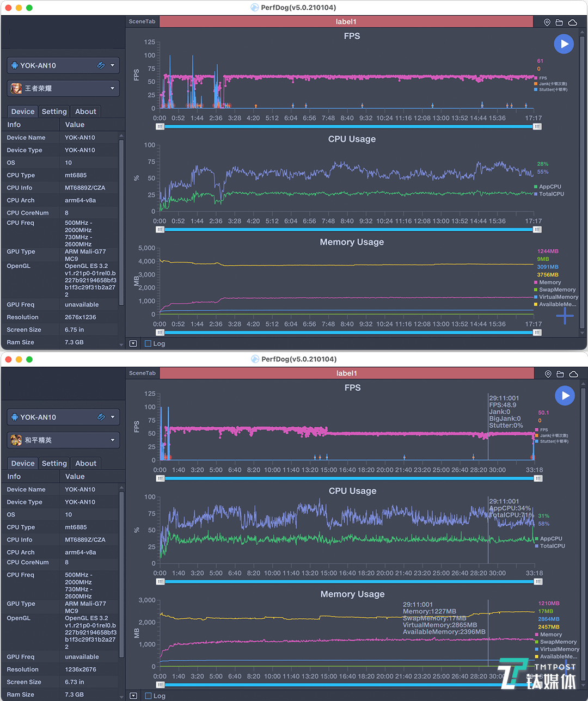Select the Screen Size value 6.75 in
The height and width of the screenshot is (701, 588).
pos(75,330)
